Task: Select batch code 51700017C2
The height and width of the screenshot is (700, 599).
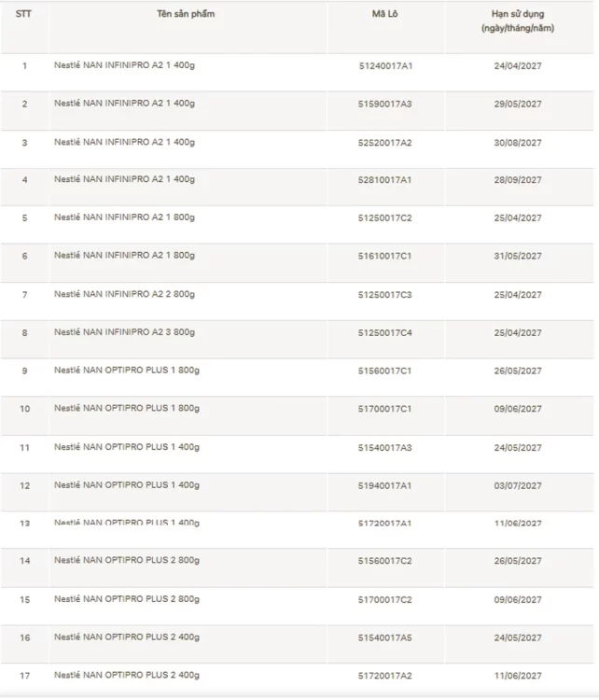Action: (x=385, y=599)
